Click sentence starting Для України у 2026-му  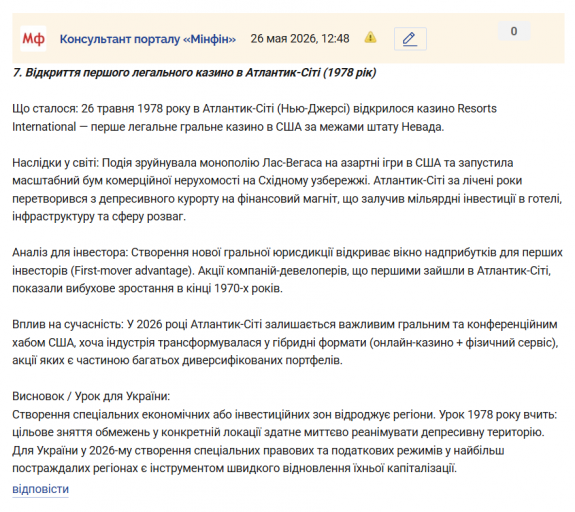pos(258,459)
